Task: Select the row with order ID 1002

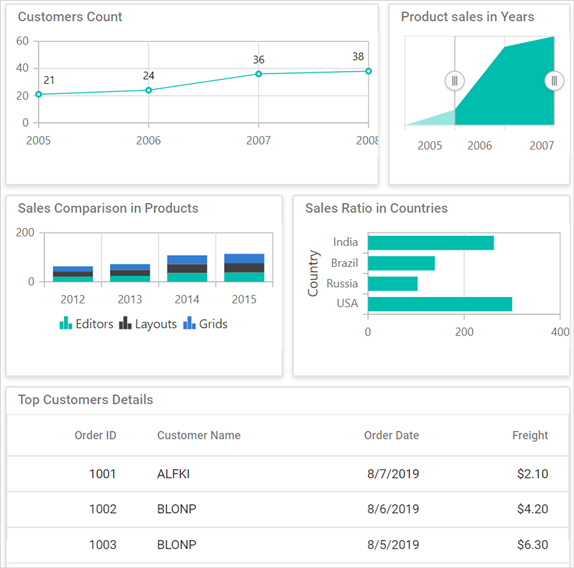Action: click(x=288, y=509)
